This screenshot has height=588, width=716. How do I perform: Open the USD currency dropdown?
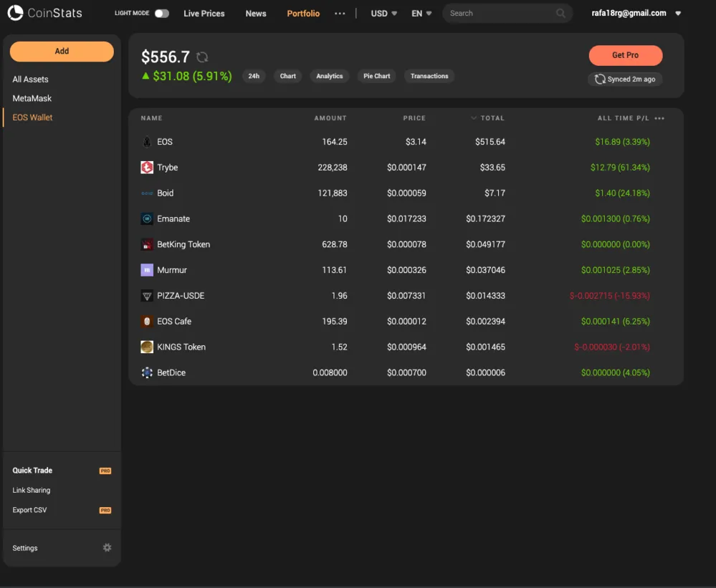point(383,13)
